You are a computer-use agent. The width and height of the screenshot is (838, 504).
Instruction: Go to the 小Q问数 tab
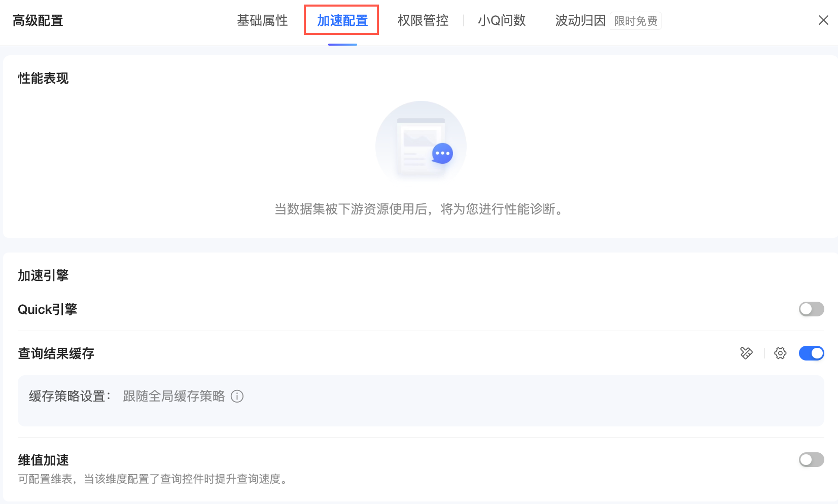coord(502,21)
